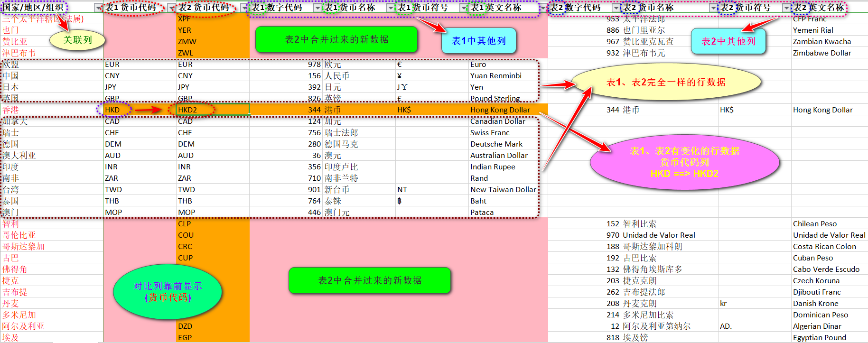
Task: Click the upper green 表2中合并过来的新数据 label
Action: 336,39
